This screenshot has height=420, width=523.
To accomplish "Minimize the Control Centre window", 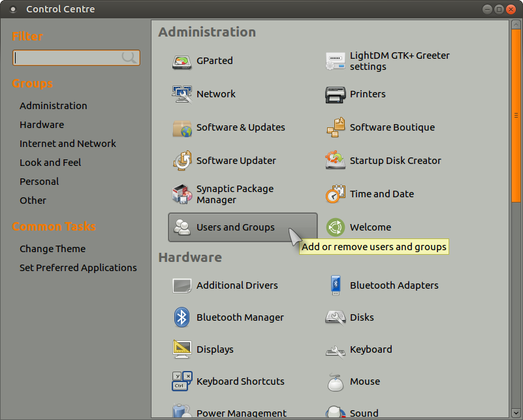I will click(x=487, y=9).
